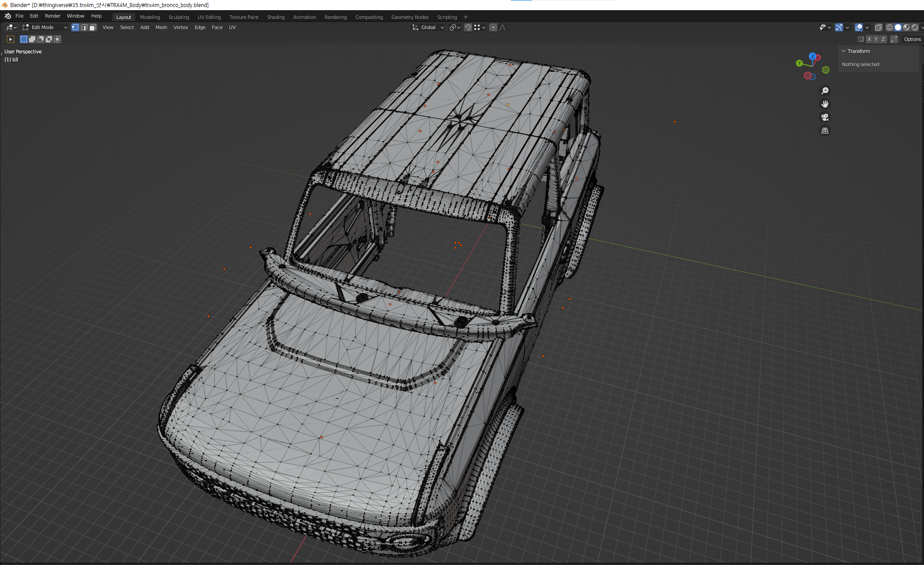
Task: Switch perspective/orthographic grid icon
Action: click(825, 131)
